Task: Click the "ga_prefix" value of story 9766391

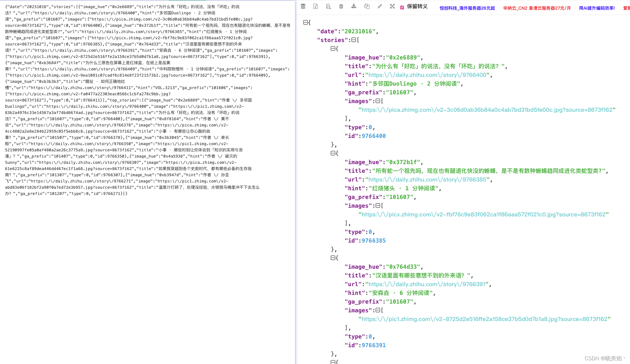Action: [400, 302]
